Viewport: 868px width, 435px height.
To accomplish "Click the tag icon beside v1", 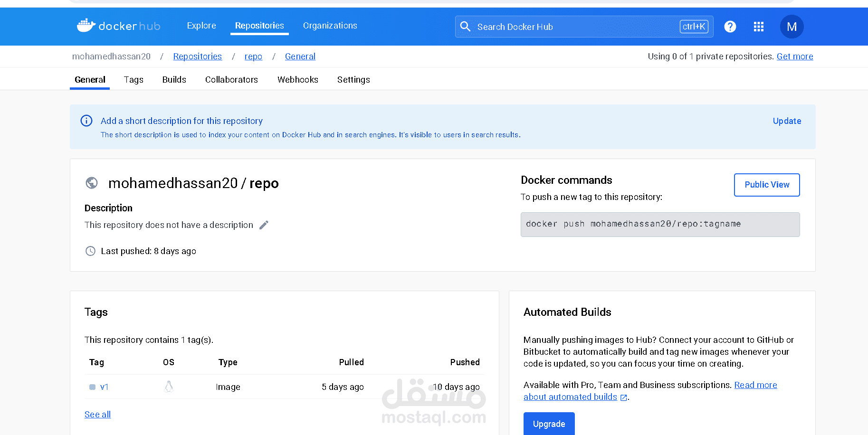I will 92,387.
